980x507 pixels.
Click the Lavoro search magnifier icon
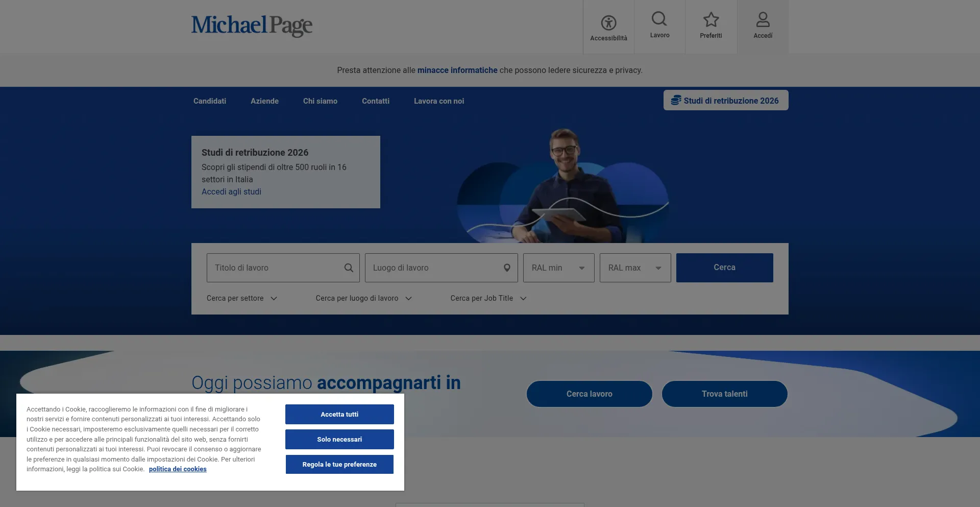[659, 19]
